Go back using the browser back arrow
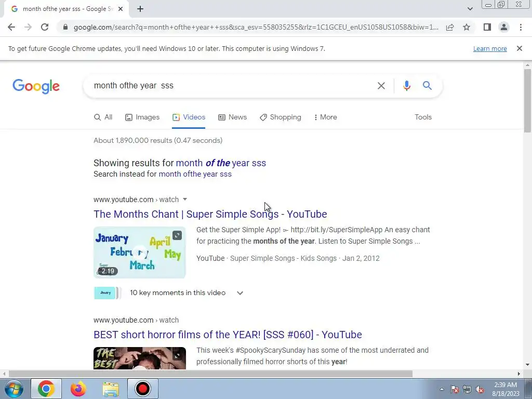532x399 pixels. [x=11, y=27]
